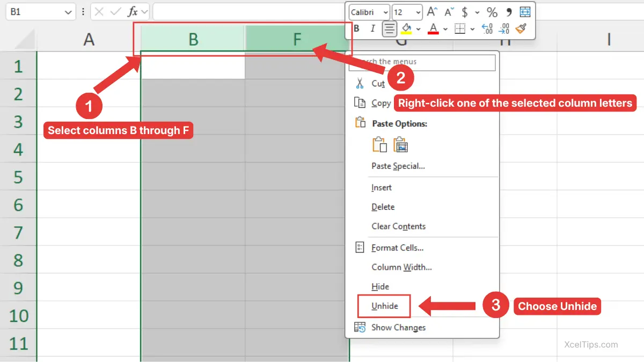The height and width of the screenshot is (362, 644).
Task: Click Decrease Decimal icon
Action: (504, 29)
